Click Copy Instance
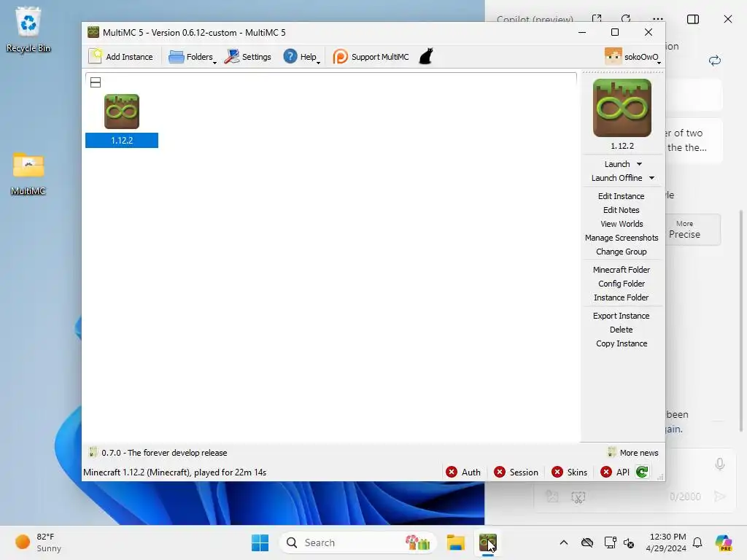The image size is (747, 560). click(x=622, y=343)
